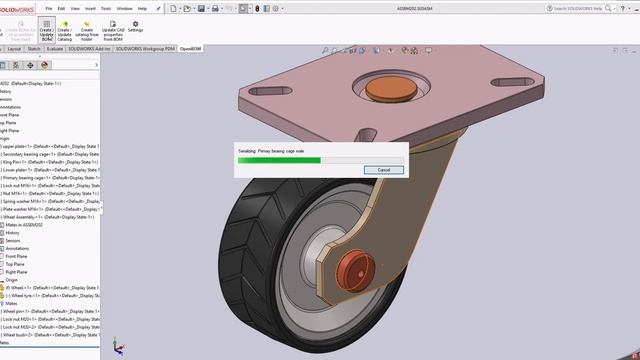Open the File menu
Viewport: 640px width, 360px height.
[49, 8]
